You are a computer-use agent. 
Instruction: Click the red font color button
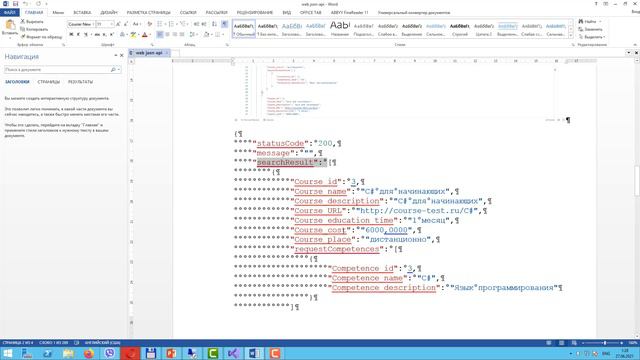coord(144,35)
